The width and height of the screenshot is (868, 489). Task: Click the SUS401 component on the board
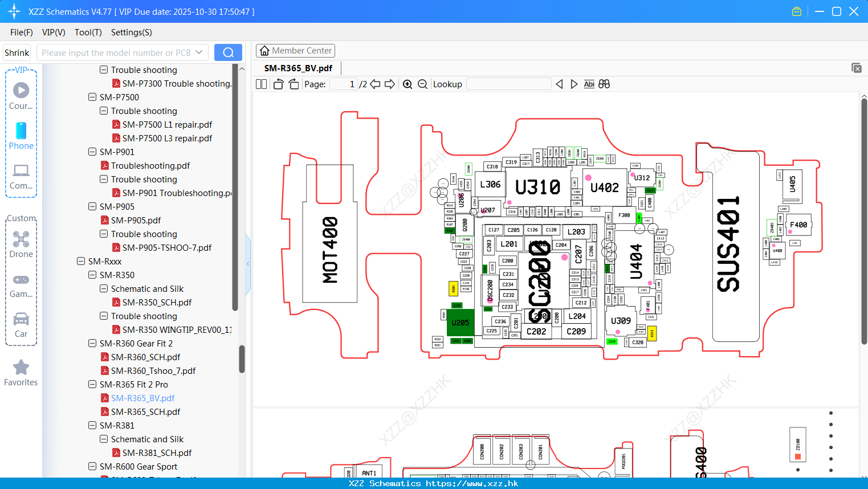tap(728, 244)
